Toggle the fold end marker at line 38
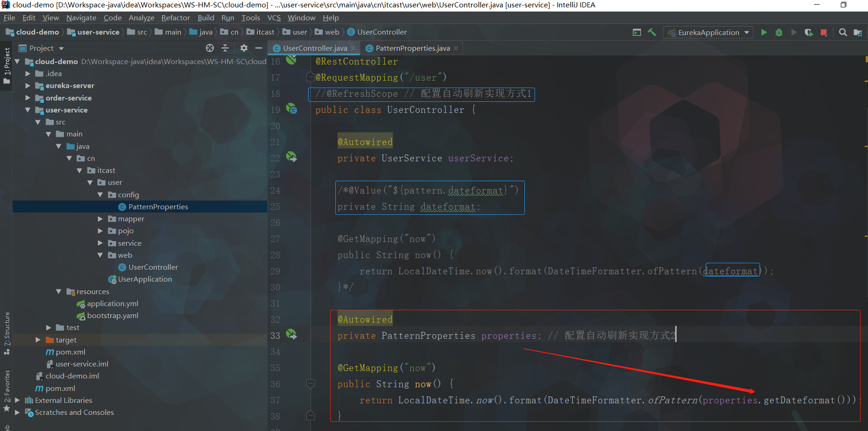Screen dimensions: 868x431 [x=310, y=415]
